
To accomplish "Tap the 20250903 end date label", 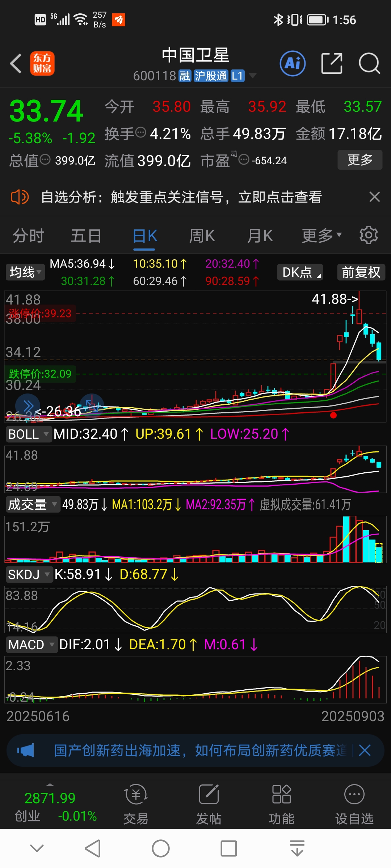I will click(x=353, y=716).
